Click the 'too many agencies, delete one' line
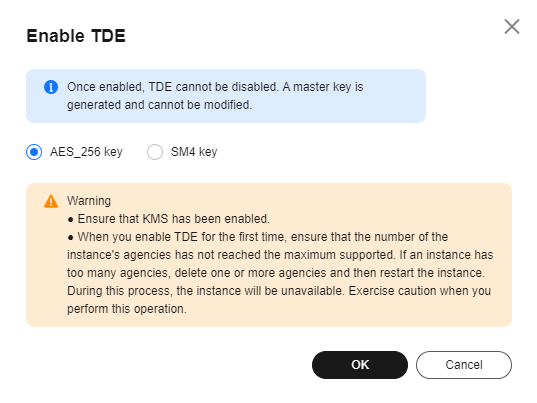The height and width of the screenshot is (403, 537). pyautogui.click(x=276, y=273)
